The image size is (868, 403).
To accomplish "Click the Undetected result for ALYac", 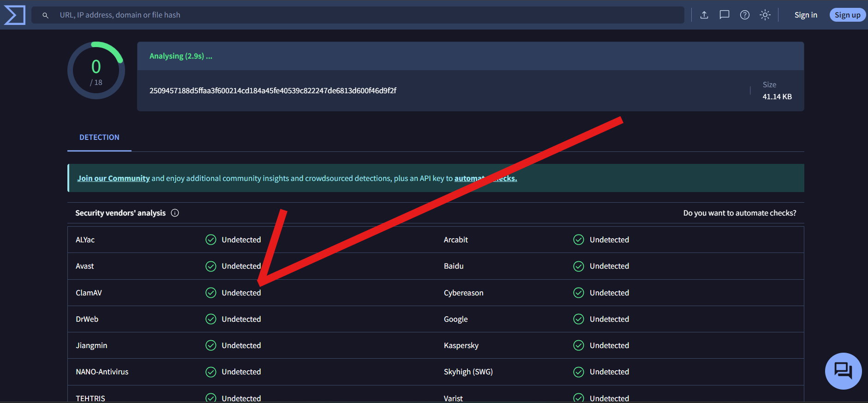I will [x=241, y=240].
